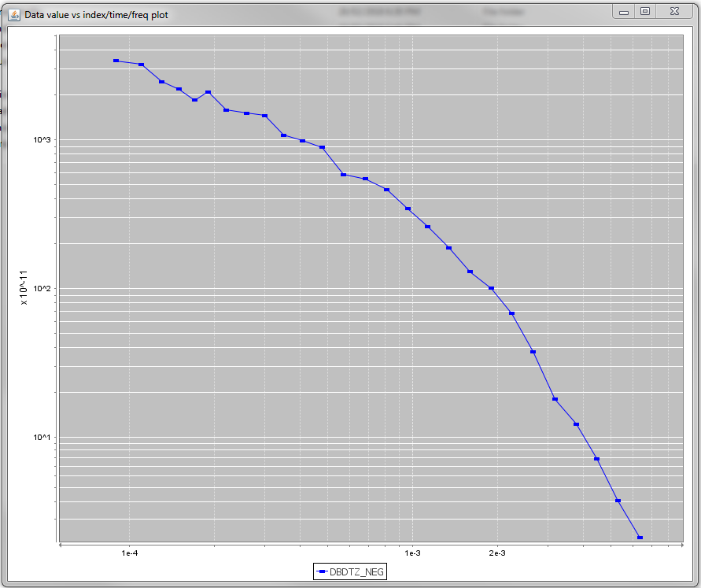Maximize the plot window
This screenshot has width=701, height=588.
pos(644,12)
